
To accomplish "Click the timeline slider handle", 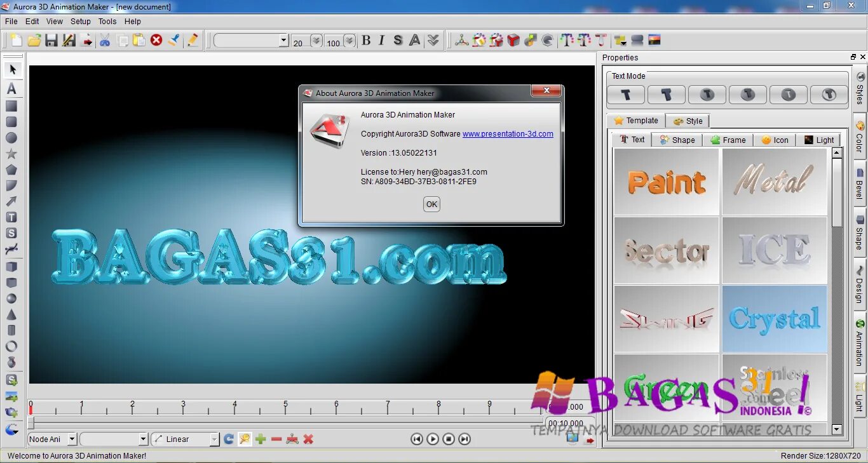I will pyautogui.click(x=31, y=423).
